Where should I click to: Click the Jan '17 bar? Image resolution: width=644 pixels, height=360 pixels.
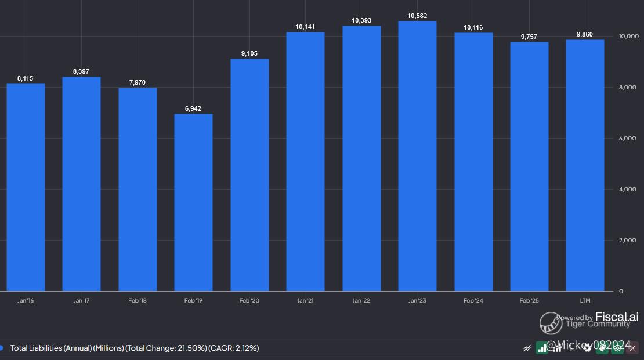click(81, 184)
